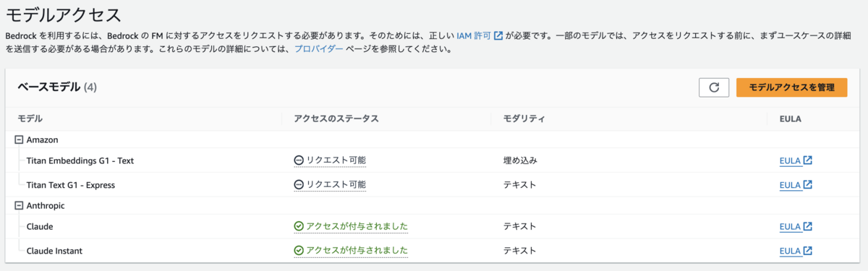868x271 pixels.
Task: Open EULA link for Claude row
Action: (x=796, y=227)
